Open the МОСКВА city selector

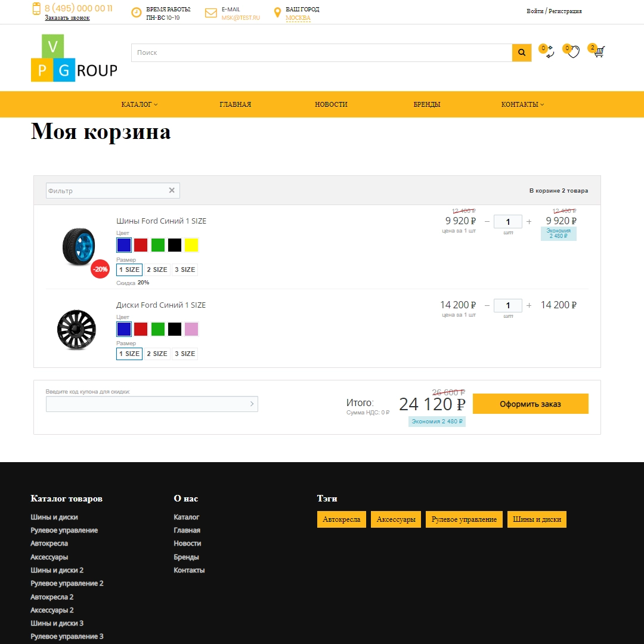[x=298, y=17]
